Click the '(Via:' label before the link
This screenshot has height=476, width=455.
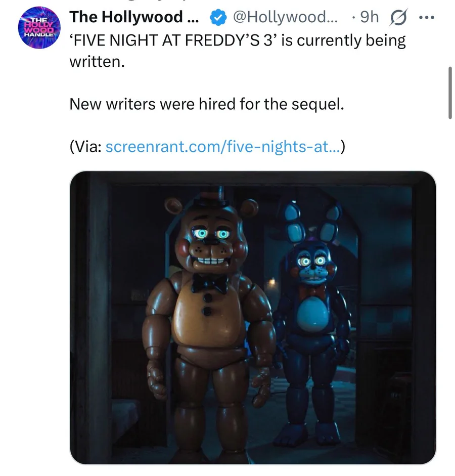(x=85, y=147)
